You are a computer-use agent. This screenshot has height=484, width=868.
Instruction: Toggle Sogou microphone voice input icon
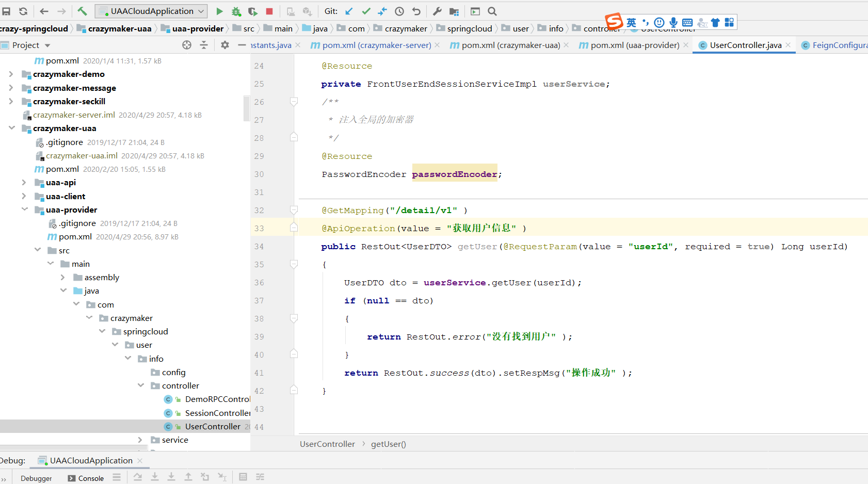click(673, 22)
